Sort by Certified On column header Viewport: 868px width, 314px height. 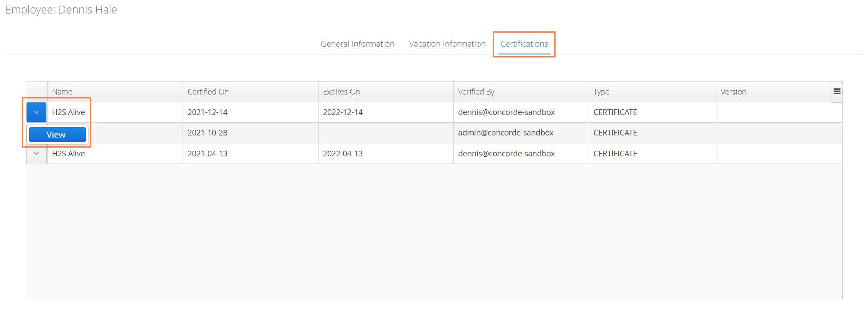pyautogui.click(x=251, y=92)
